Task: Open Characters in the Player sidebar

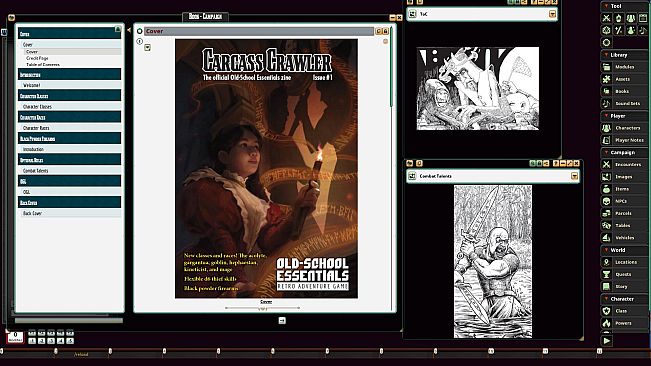Action: (x=624, y=128)
